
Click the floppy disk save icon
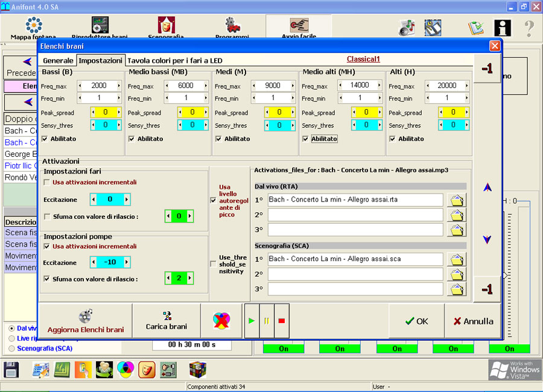[x=11, y=370]
